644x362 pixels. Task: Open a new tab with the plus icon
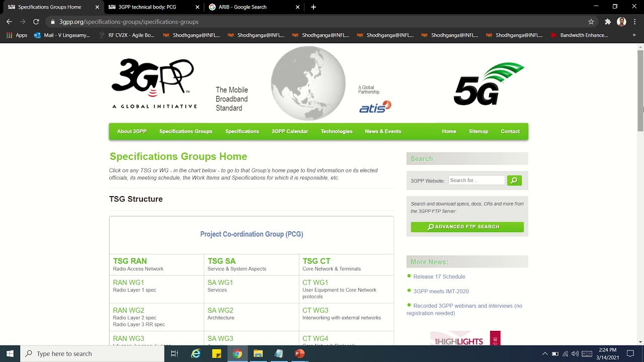(x=313, y=7)
